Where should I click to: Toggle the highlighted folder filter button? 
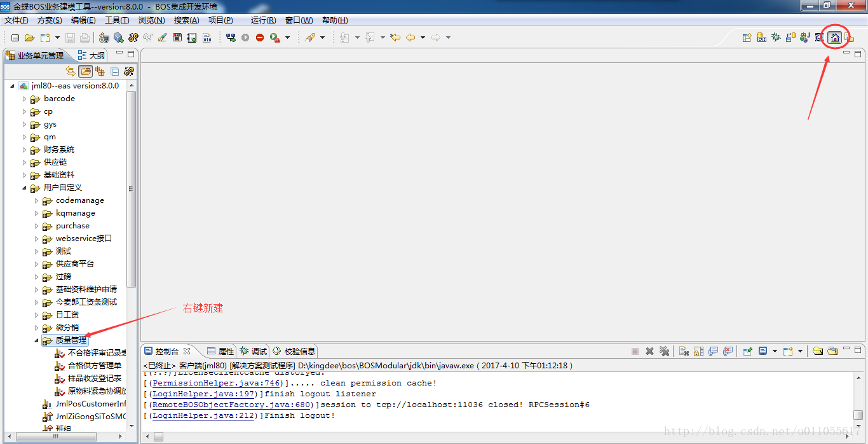(x=86, y=71)
